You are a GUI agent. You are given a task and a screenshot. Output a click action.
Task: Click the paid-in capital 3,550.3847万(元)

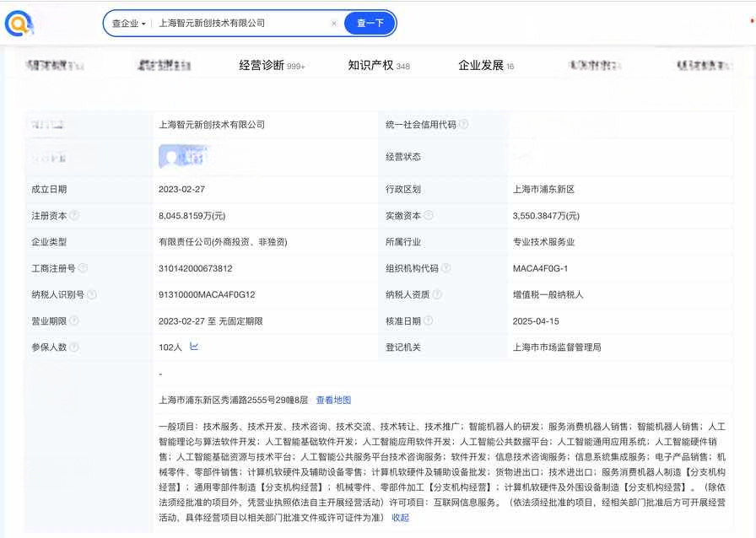(x=546, y=216)
